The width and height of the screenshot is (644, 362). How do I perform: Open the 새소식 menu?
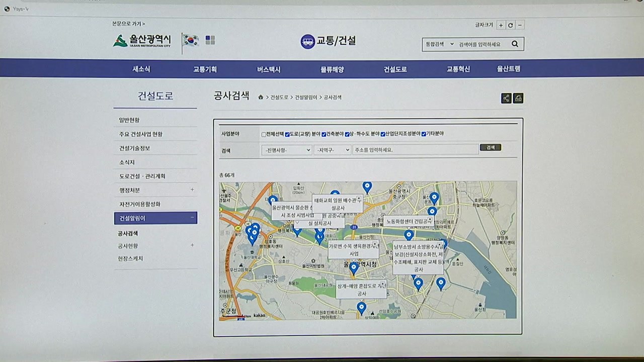(141, 69)
